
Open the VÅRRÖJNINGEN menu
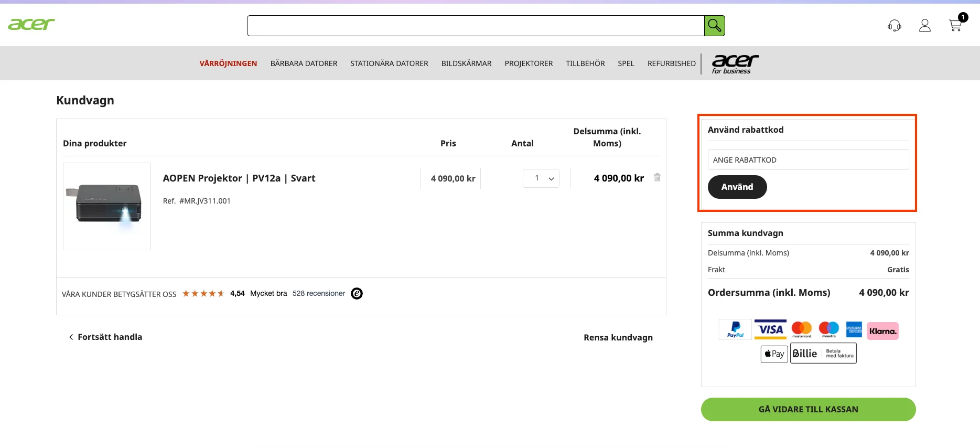point(228,63)
